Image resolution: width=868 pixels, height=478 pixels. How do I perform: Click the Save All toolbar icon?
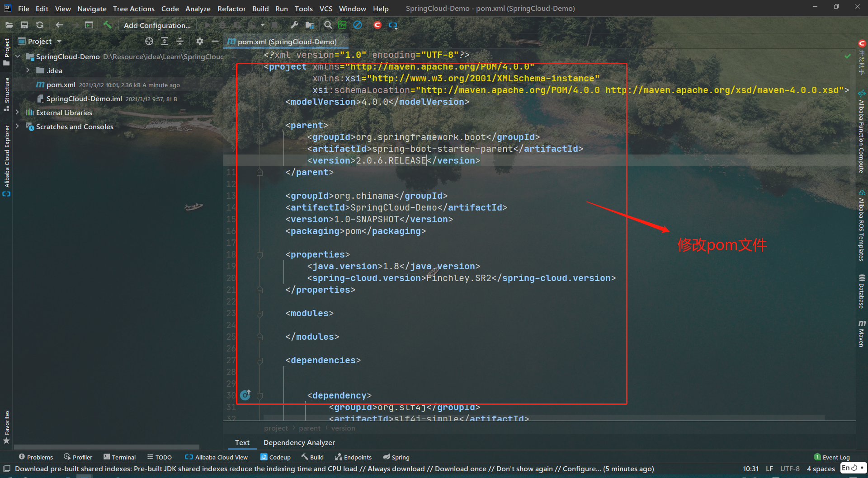tap(24, 25)
